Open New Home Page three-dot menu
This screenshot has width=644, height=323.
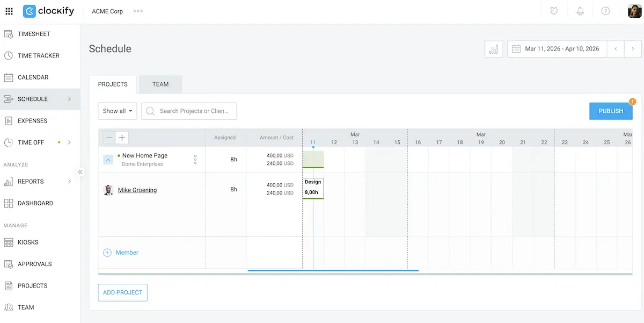[x=195, y=160]
